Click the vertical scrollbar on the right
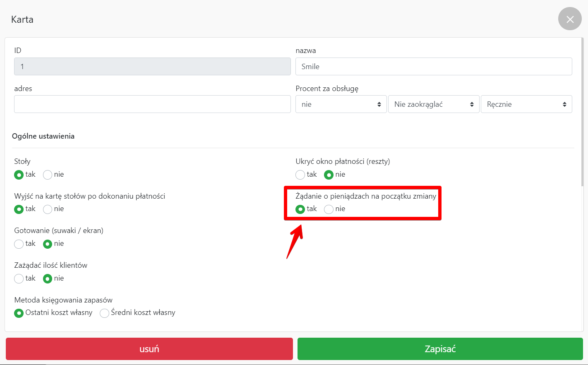 (583, 112)
